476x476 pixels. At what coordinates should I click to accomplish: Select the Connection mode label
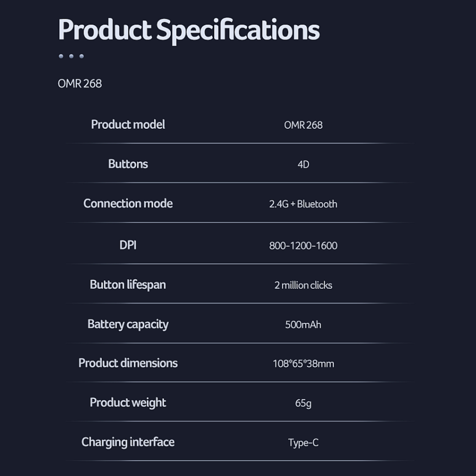point(128,204)
